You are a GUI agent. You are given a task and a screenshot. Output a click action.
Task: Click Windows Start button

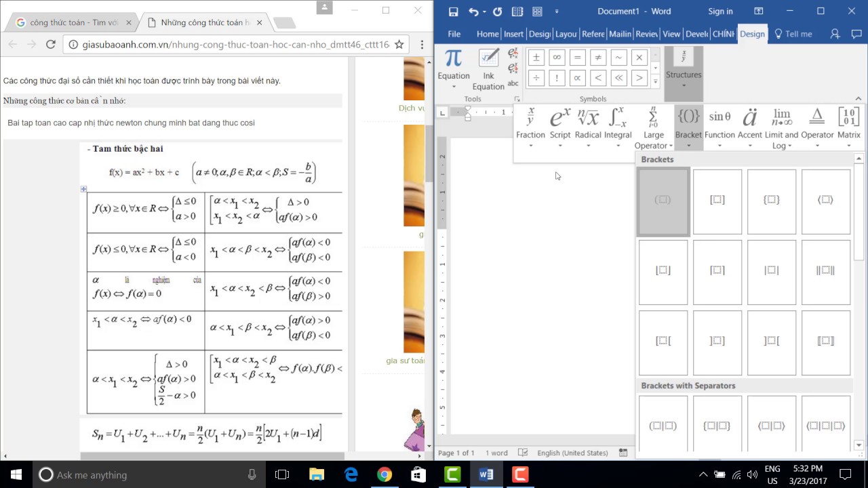click(x=16, y=474)
